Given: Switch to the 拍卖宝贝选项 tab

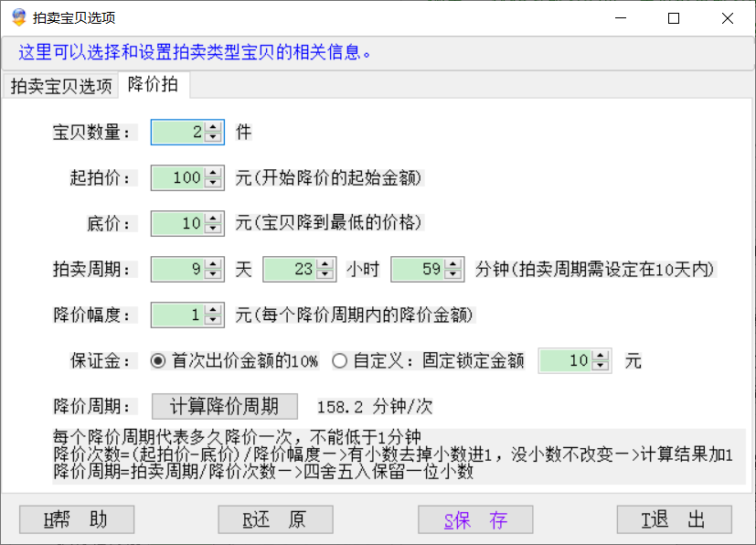Looking at the screenshot, I should pyautogui.click(x=61, y=87).
